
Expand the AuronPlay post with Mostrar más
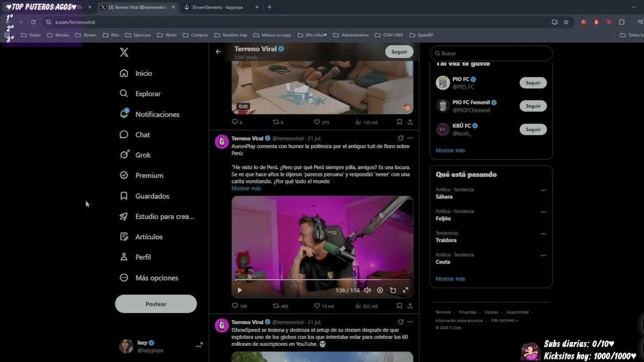(246, 189)
